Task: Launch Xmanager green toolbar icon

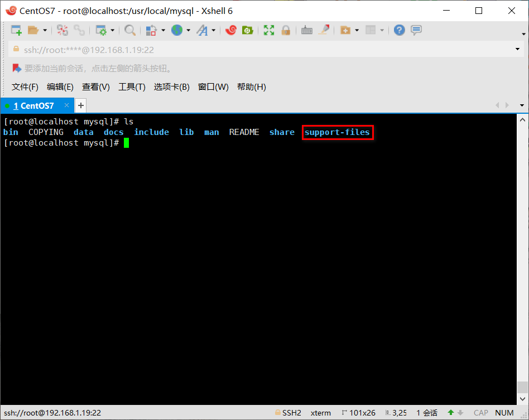Action: [248, 30]
